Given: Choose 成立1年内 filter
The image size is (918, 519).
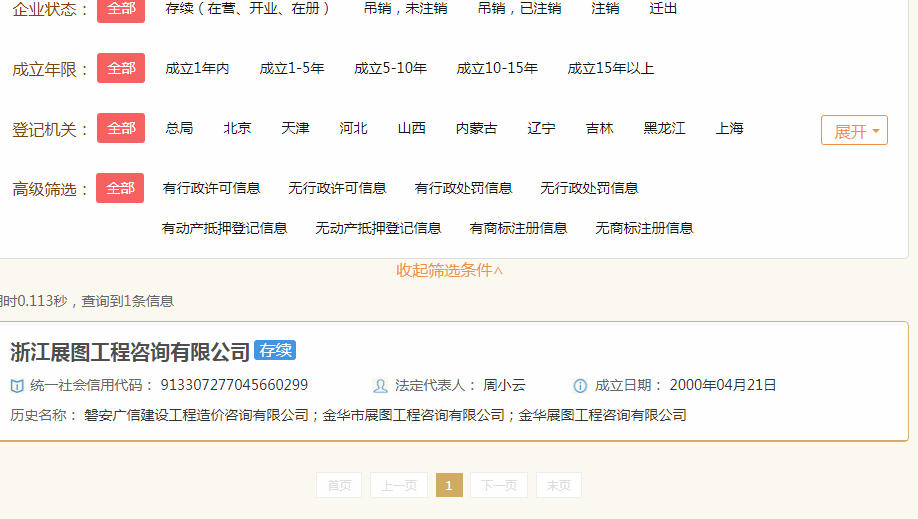Looking at the screenshot, I should click(x=197, y=69).
